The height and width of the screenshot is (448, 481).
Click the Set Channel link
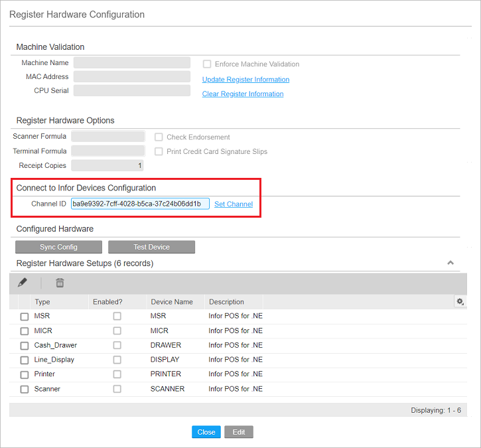[x=233, y=204]
